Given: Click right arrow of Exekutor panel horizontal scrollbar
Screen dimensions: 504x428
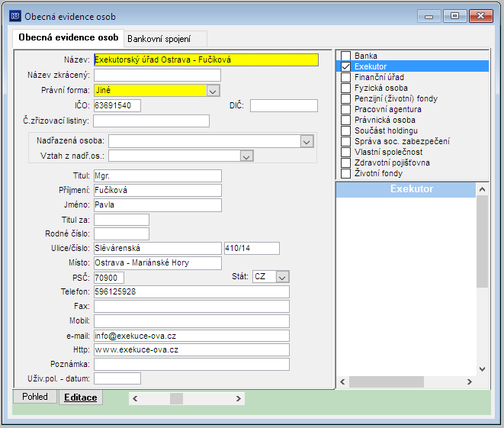Looking at the screenshot, I should click(470, 382).
